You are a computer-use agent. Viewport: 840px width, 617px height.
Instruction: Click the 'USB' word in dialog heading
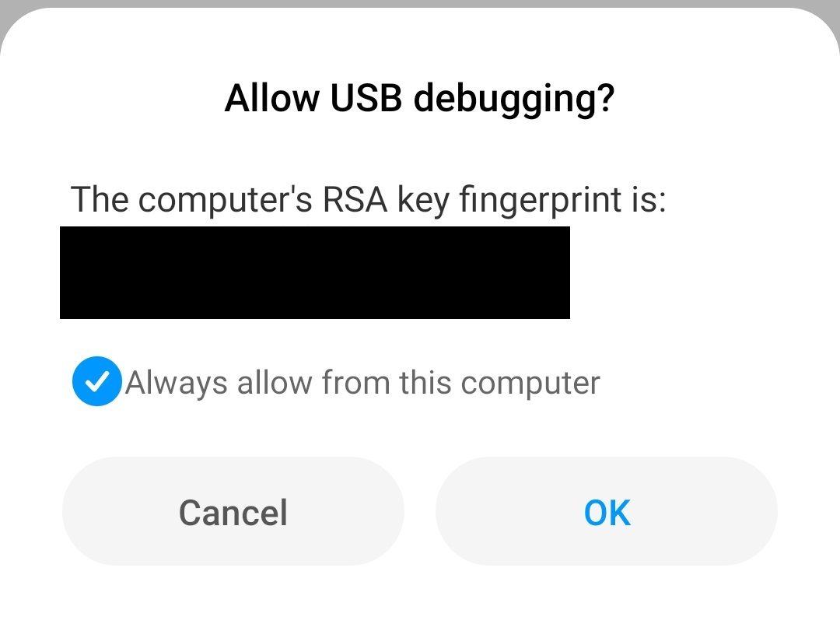pyautogui.click(x=366, y=98)
